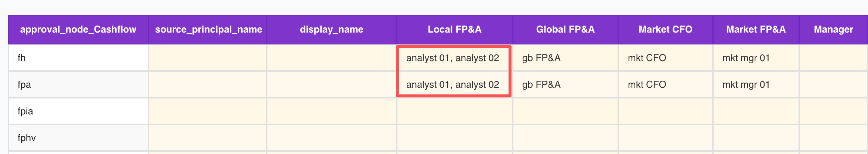Click the approval_node_Cashflow column header
The height and width of the screenshot is (154, 868).
(x=78, y=30)
